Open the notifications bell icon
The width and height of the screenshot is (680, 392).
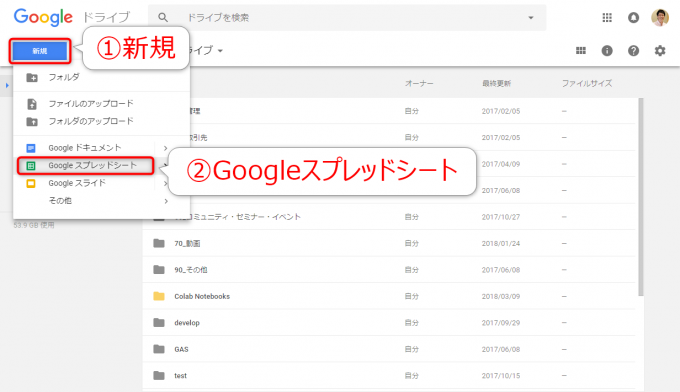pos(633,17)
